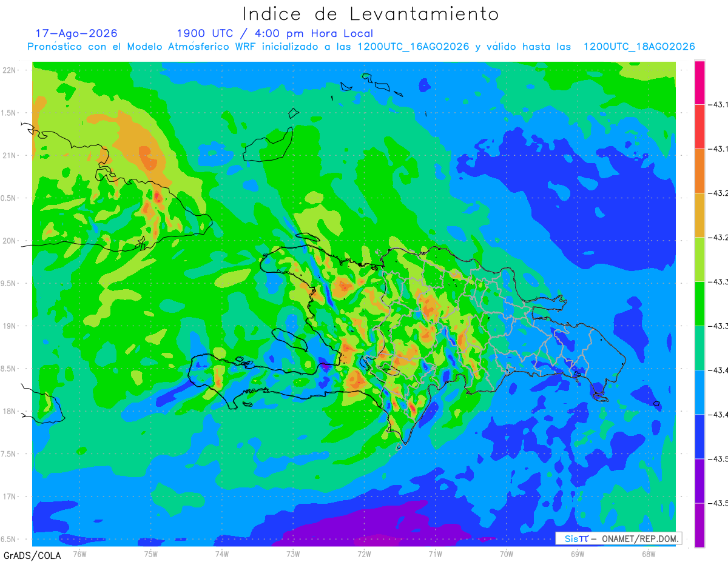Click the '20N' latitude label

(10, 241)
